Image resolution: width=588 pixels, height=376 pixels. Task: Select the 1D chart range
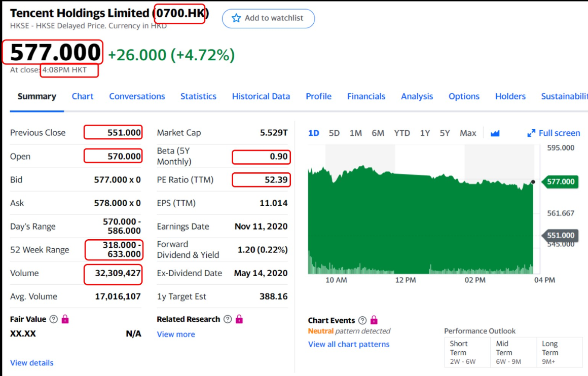click(x=313, y=133)
